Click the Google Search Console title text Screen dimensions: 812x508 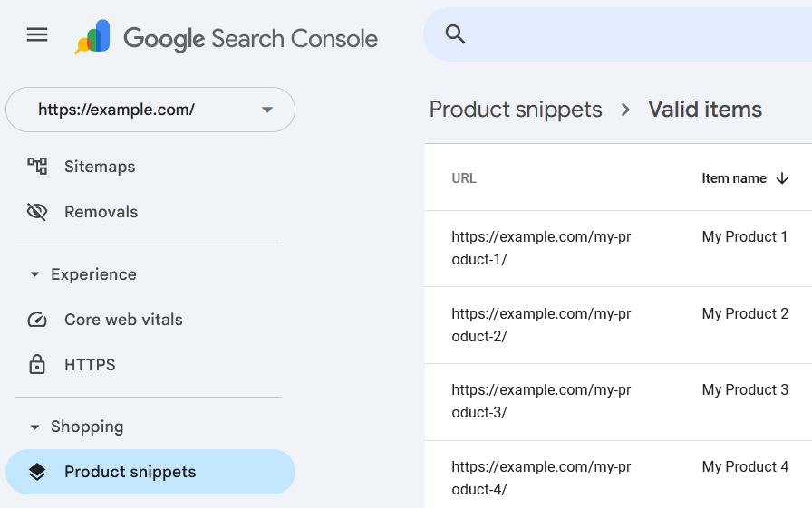tap(251, 39)
